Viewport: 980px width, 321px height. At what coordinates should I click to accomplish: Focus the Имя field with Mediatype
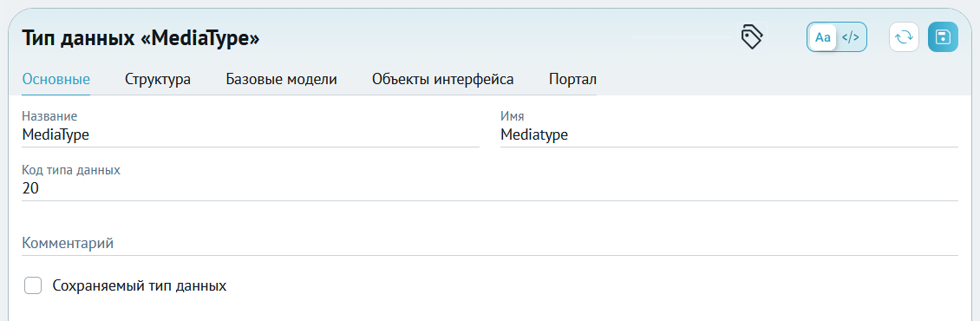[x=728, y=134]
